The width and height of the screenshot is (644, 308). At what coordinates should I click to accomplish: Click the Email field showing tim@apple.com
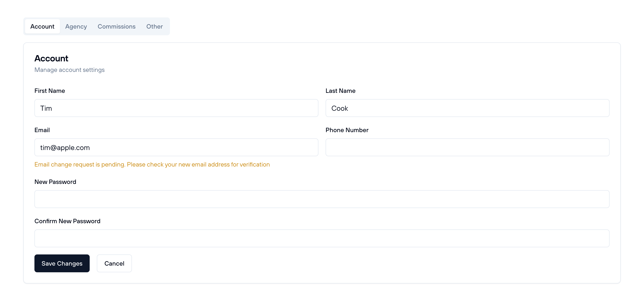click(x=176, y=147)
